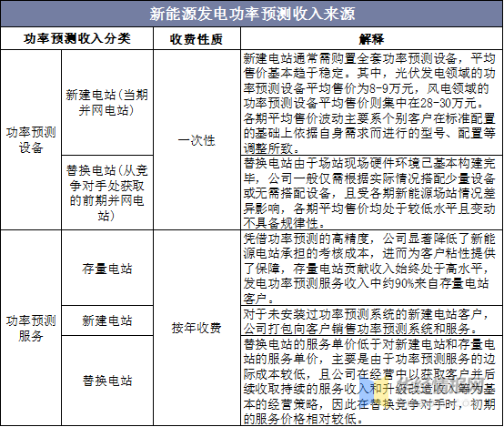Click the 功率预测服务 category cell

pos(31,328)
